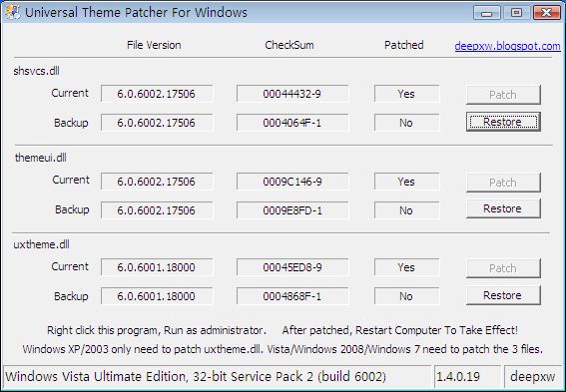566x392 pixels.
Task: Click the disabled Patch button for uxtheme.dll
Action: click(503, 268)
